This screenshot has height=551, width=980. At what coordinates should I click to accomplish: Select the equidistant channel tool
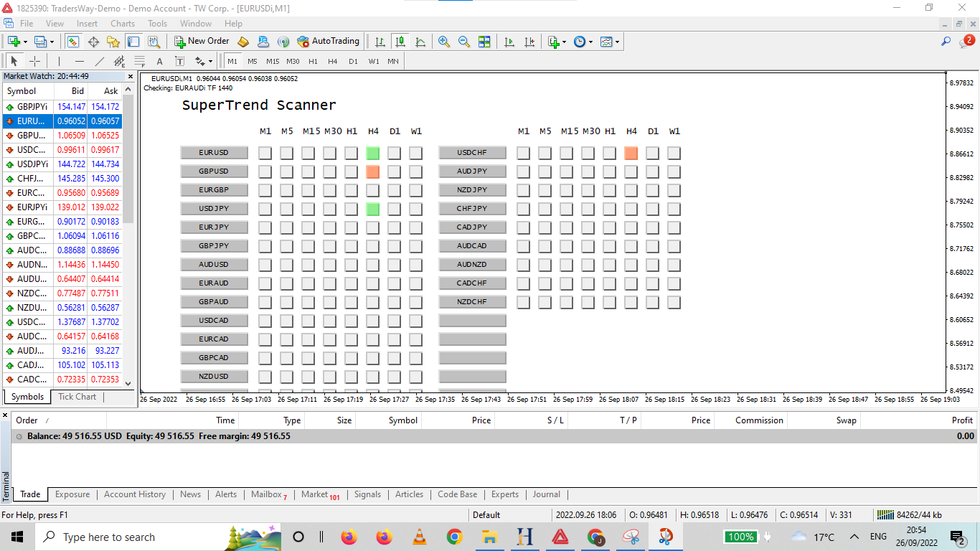tap(119, 61)
